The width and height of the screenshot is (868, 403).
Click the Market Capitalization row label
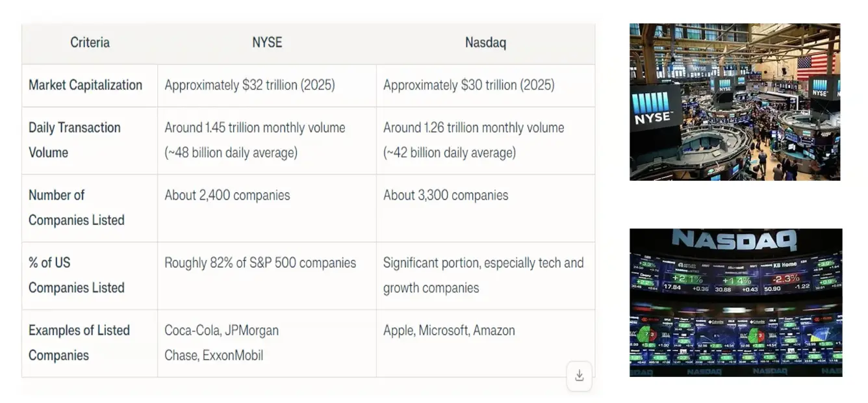[x=85, y=85]
